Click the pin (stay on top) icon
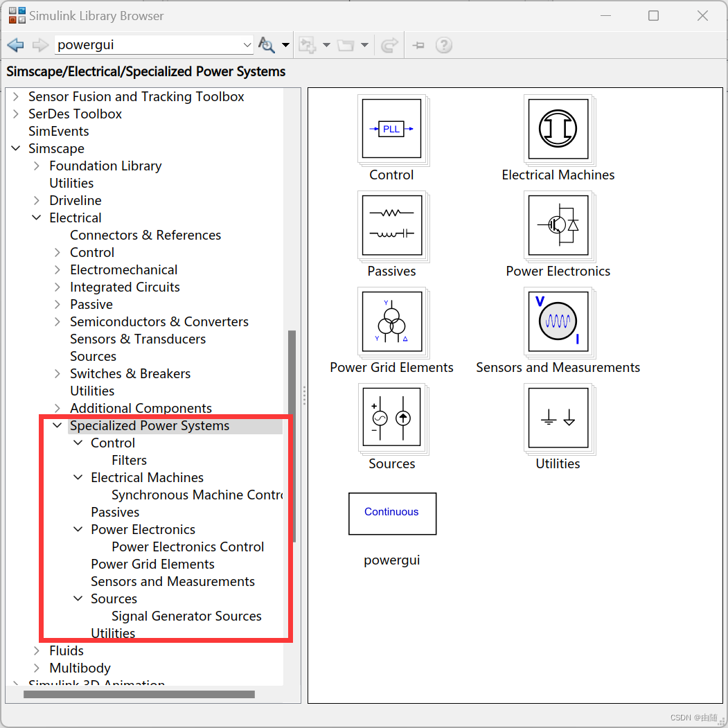The height and width of the screenshot is (728, 728). point(418,45)
